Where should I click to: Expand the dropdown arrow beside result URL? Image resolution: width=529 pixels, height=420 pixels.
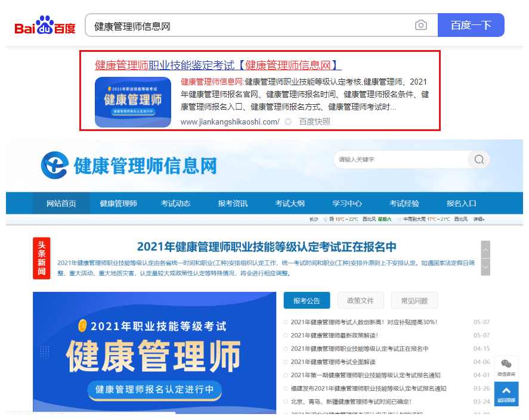coord(288,122)
